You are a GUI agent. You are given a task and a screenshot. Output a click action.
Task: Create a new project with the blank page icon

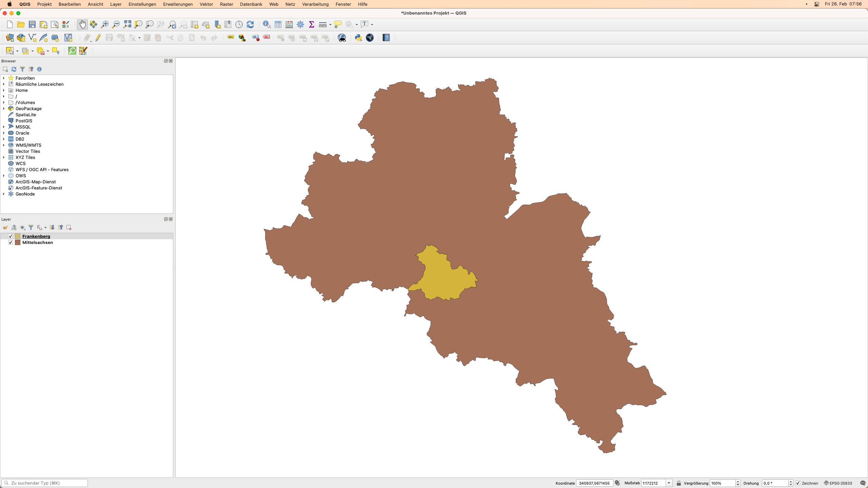click(9, 24)
